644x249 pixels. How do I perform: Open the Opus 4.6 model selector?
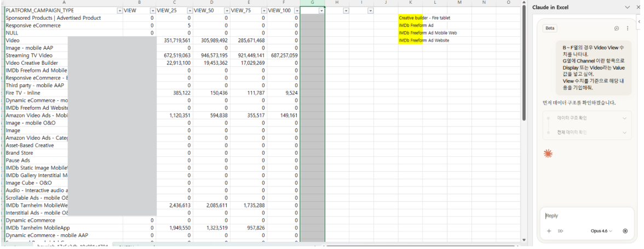point(601,231)
